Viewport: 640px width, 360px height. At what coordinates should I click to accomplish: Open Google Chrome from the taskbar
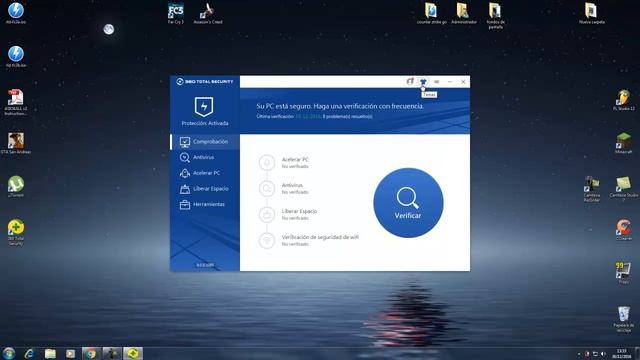[x=91, y=353]
